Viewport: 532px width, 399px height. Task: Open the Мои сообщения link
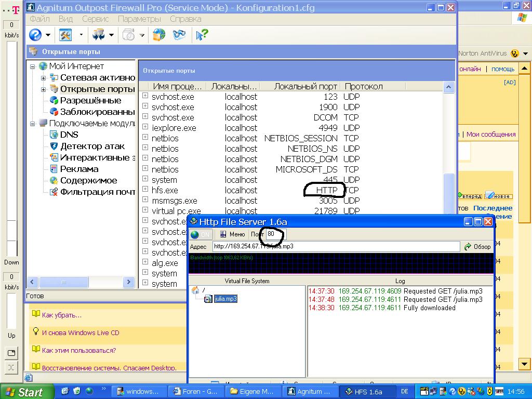point(491,135)
